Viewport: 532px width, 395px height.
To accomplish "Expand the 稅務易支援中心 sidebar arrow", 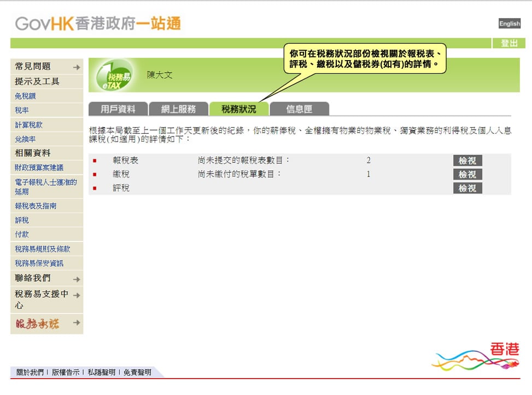I will tap(77, 295).
